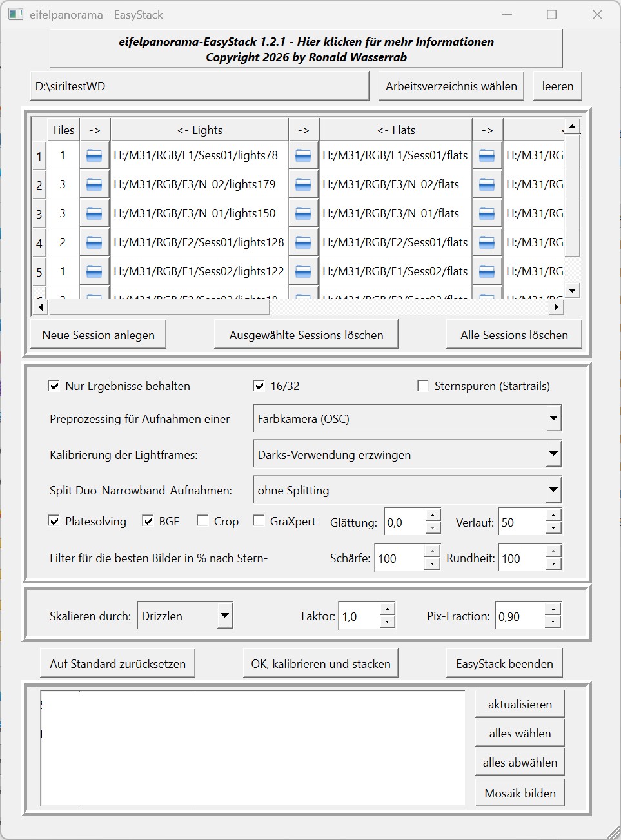621x840 pixels.
Task: Click the third folder icon in row 2
Action: (x=487, y=184)
